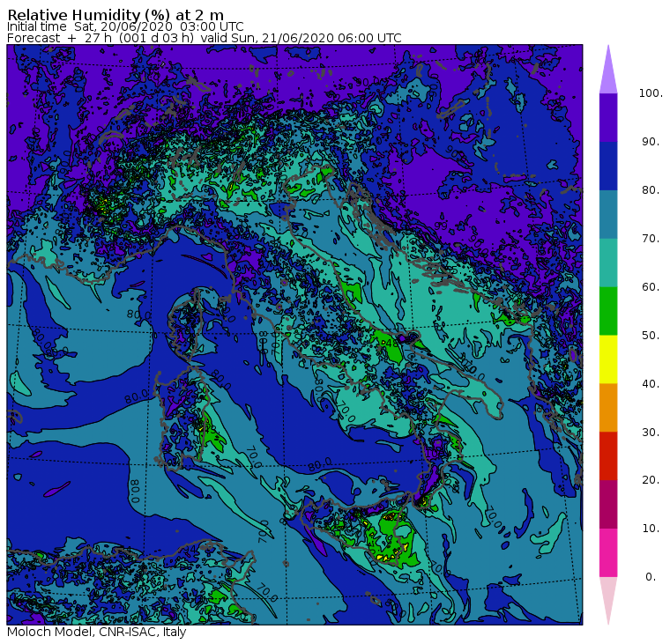The height and width of the screenshot is (644, 670).
Task: Click the '0.' color scale label
Action: (651, 577)
